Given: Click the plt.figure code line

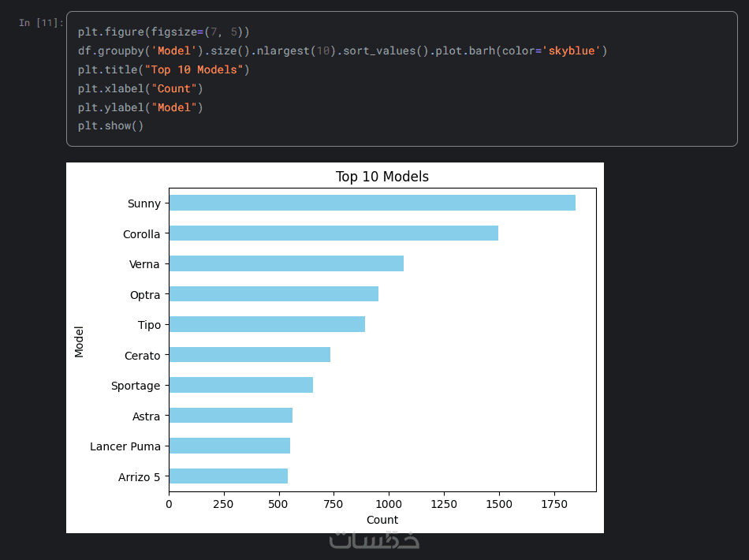Looking at the screenshot, I should 163,32.
